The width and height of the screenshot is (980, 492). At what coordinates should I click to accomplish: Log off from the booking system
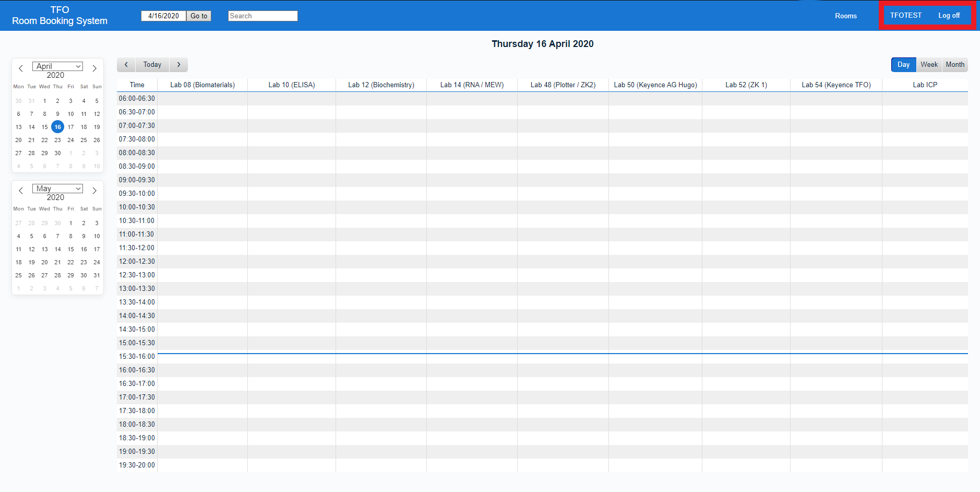[949, 16]
